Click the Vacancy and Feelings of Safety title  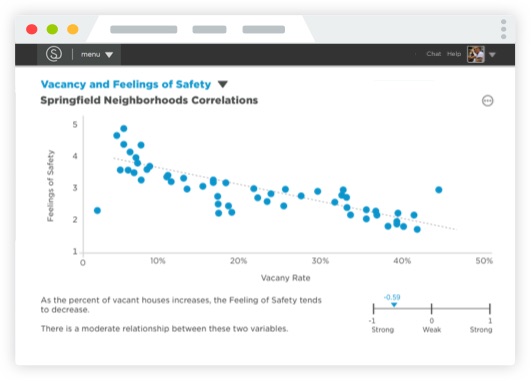tap(126, 84)
